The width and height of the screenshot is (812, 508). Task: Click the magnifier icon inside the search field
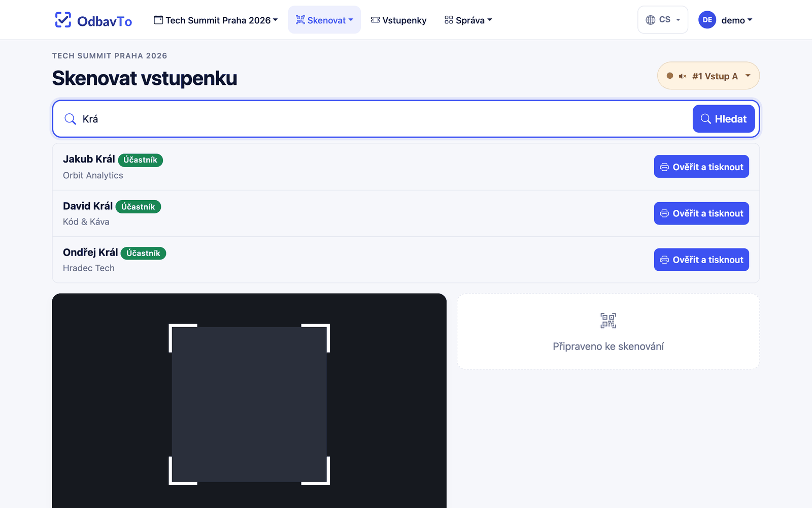(x=70, y=119)
